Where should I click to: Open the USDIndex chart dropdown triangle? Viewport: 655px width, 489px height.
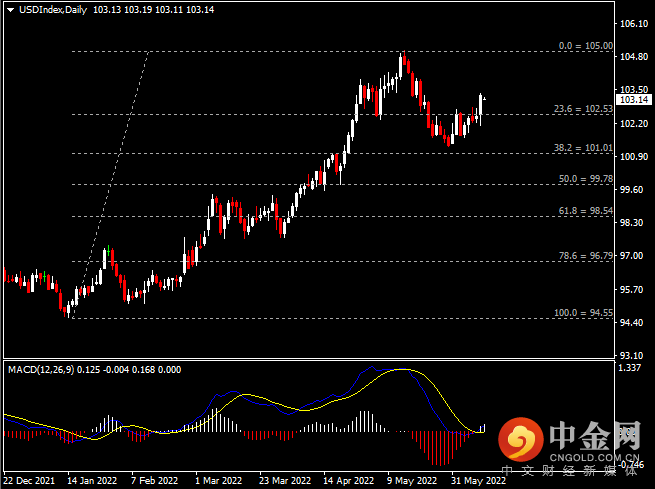10,10
